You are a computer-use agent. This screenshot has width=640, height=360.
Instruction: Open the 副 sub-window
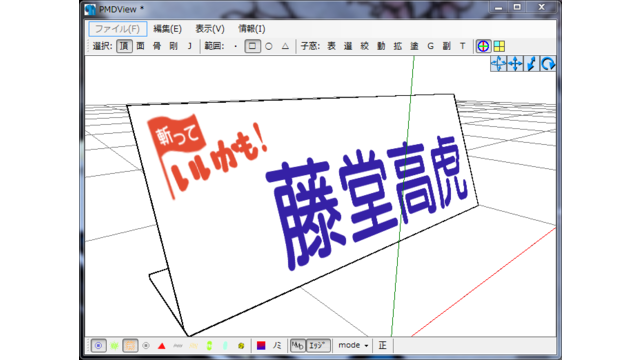(447, 46)
